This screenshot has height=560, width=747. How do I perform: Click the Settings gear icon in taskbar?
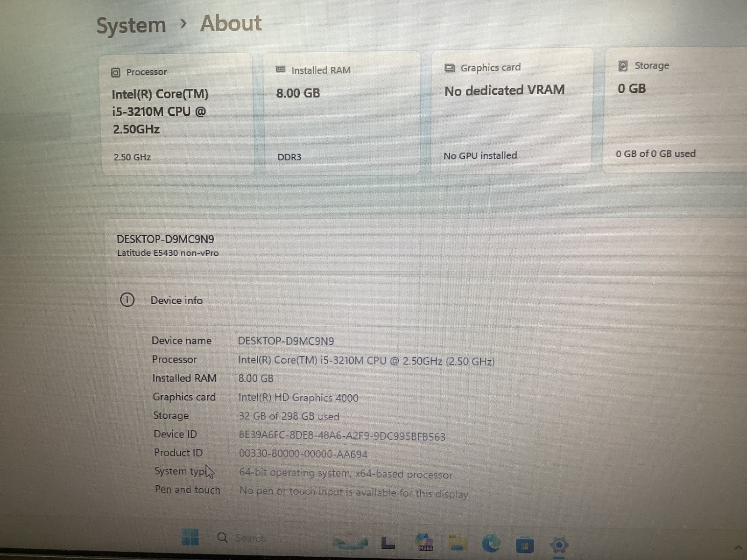pyautogui.click(x=559, y=545)
